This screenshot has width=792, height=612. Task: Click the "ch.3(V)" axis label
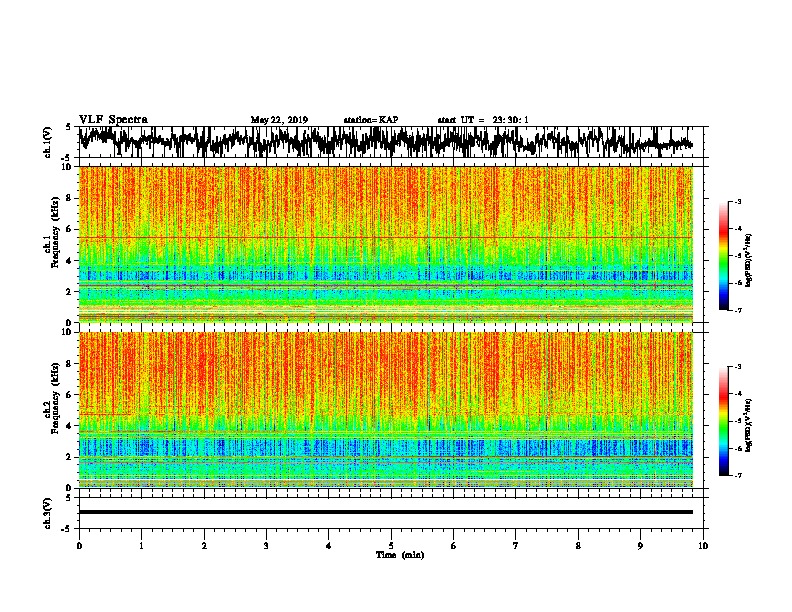pos(48,513)
